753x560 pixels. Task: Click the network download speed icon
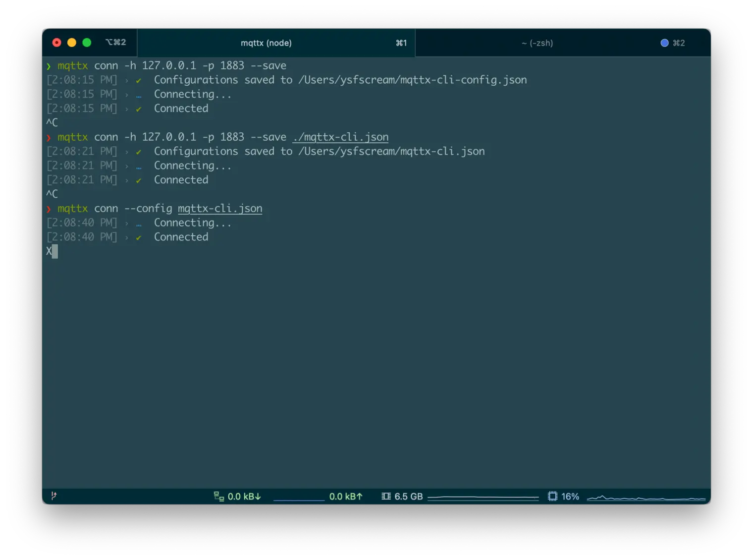218,496
